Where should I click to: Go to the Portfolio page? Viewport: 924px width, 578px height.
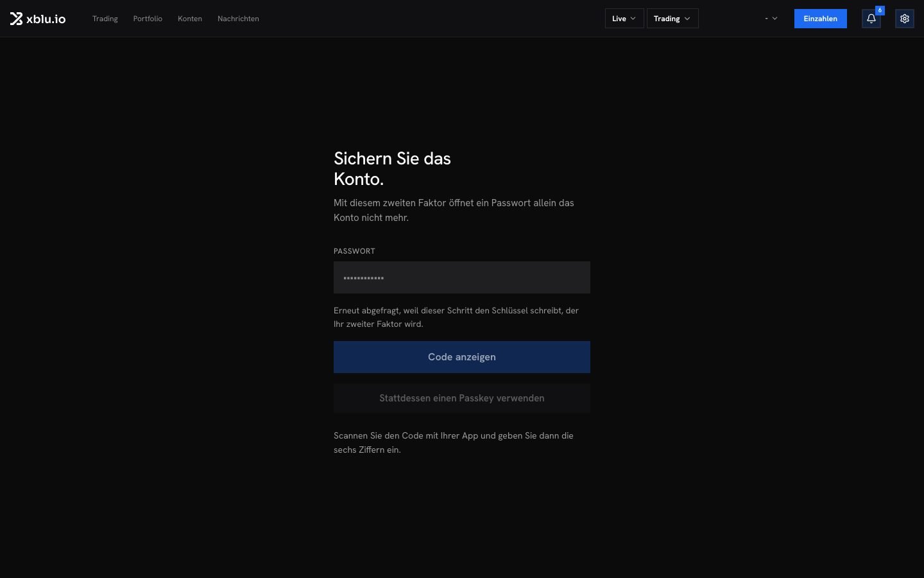click(x=148, y=19)
